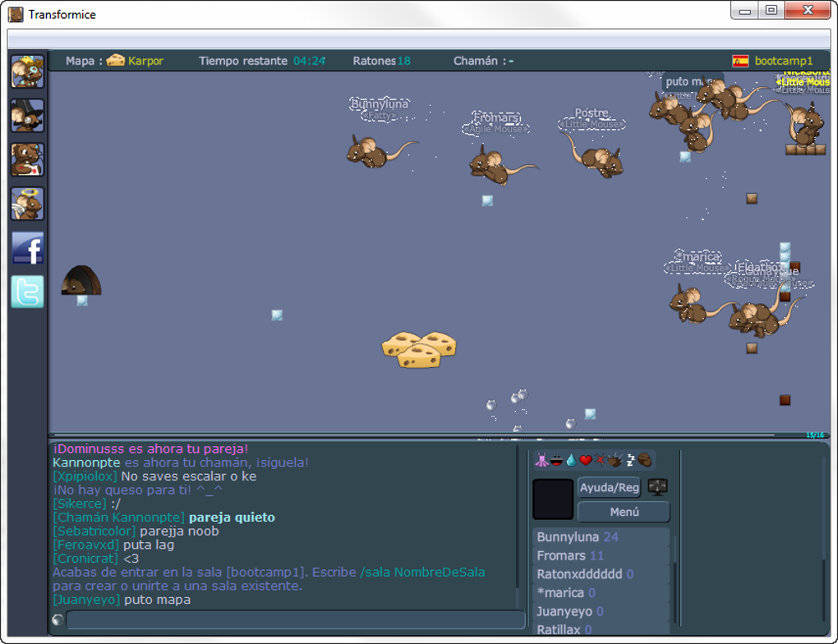Use the red heart kiss emote
This screenshot has height=644, width=838.
point(586,460)
